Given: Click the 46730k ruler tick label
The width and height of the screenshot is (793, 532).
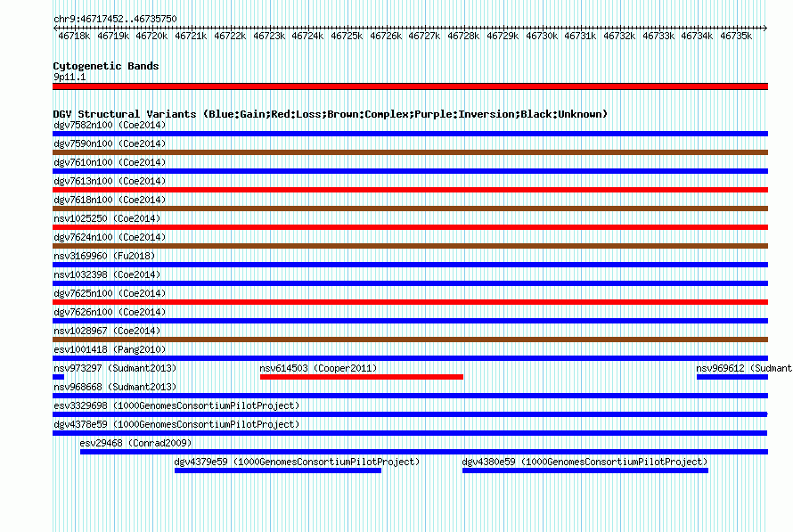Looking at the screenshot, I should (541, 36).
